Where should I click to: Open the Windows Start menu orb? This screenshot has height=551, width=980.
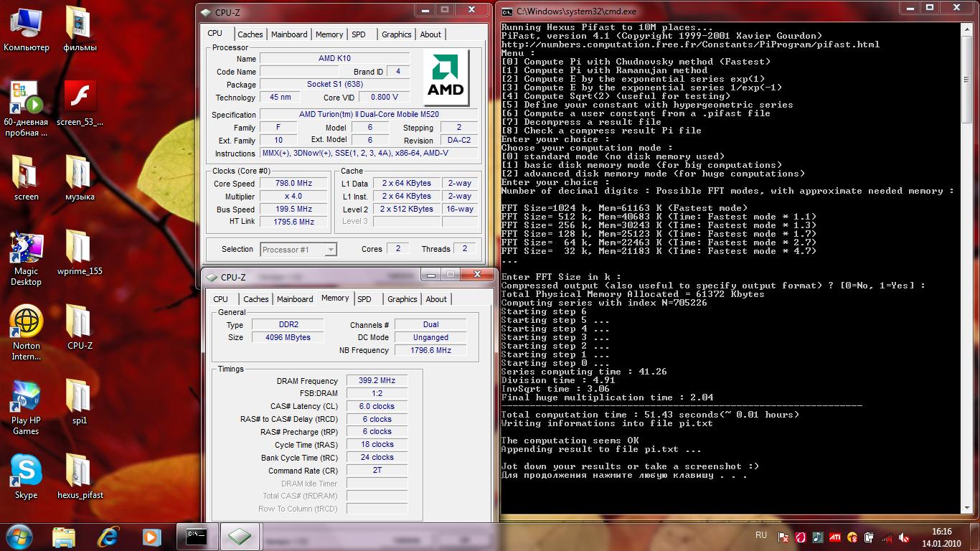(x=19, y=536)
